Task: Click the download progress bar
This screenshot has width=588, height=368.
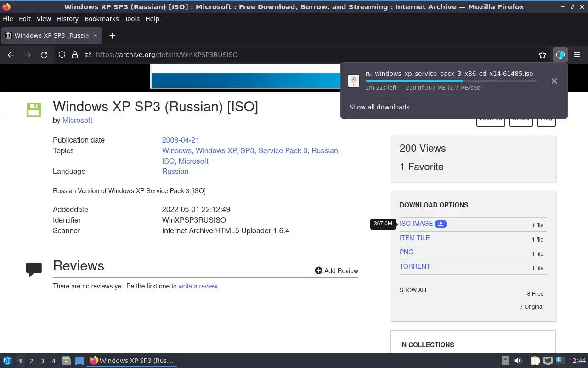Action: click(451, 80)
